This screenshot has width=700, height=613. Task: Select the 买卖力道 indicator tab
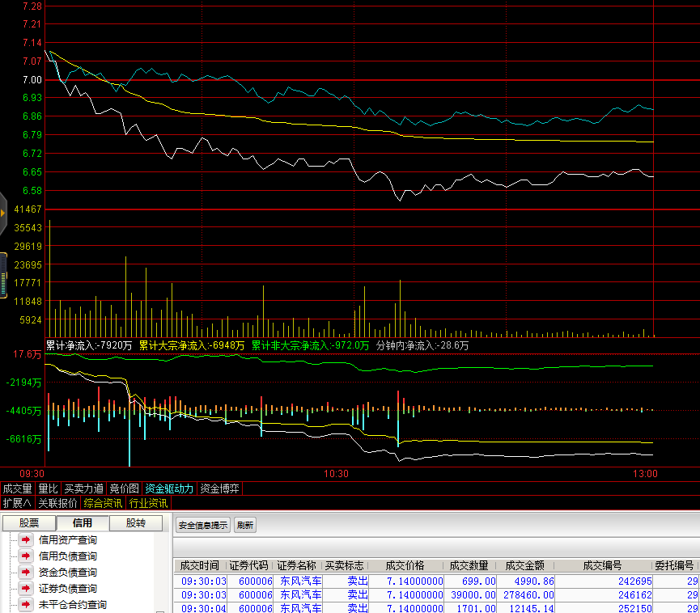84,488
